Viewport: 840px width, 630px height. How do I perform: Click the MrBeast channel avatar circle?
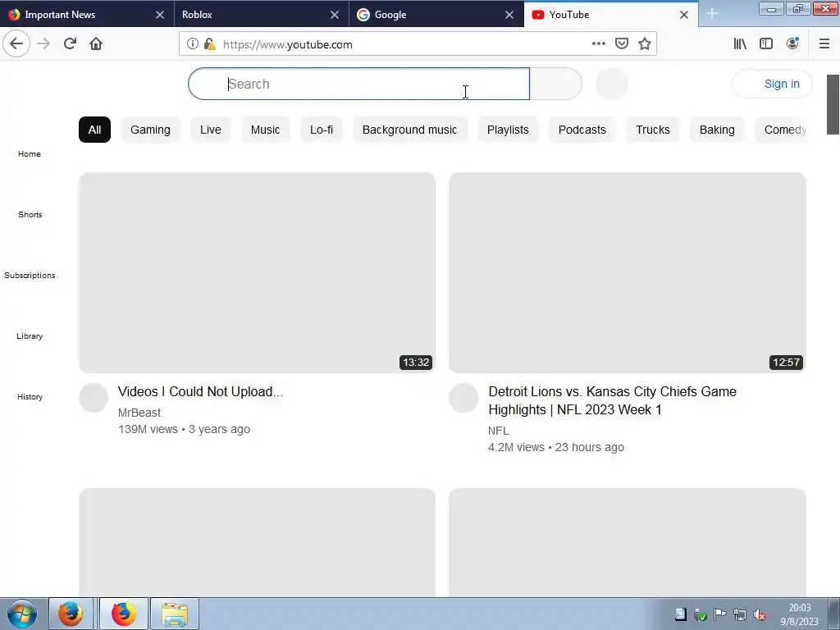(94, 398)
